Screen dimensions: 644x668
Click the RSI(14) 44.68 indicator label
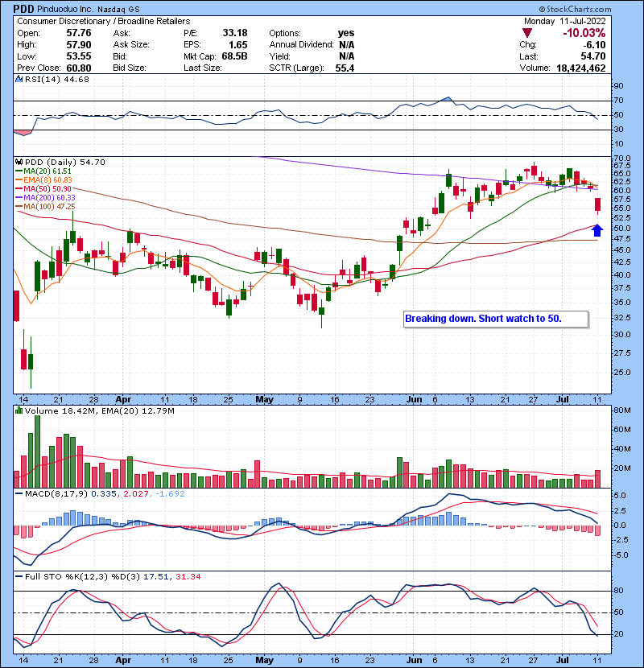(x=57, y=79)
